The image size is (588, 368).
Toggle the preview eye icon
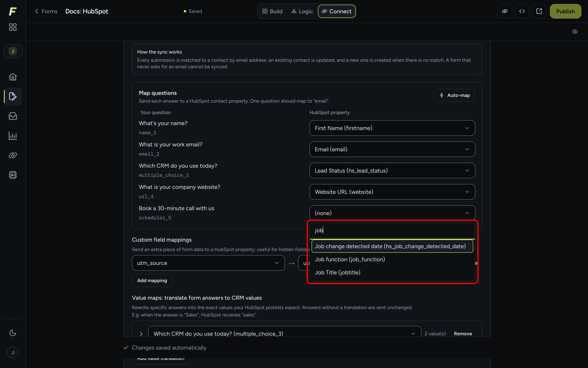575,32
